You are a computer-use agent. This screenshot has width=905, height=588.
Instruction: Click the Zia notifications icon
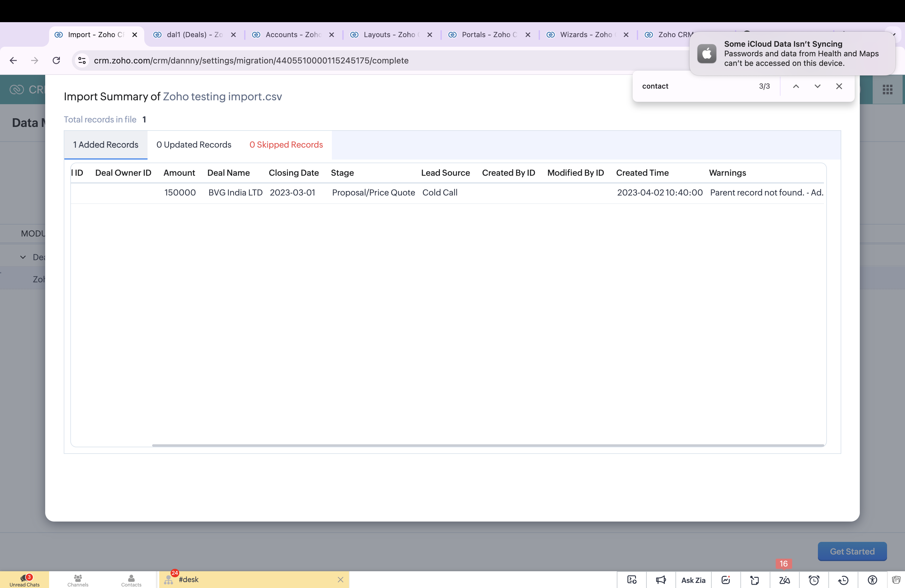coord(784,580)
